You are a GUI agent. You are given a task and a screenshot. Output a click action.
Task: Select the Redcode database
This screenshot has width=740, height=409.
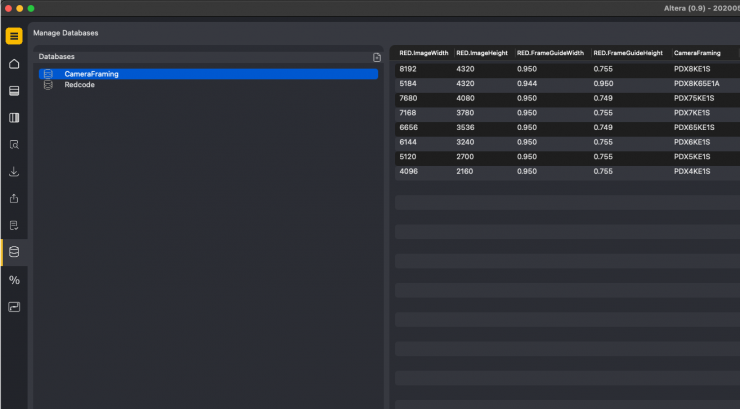coord(79,85)
